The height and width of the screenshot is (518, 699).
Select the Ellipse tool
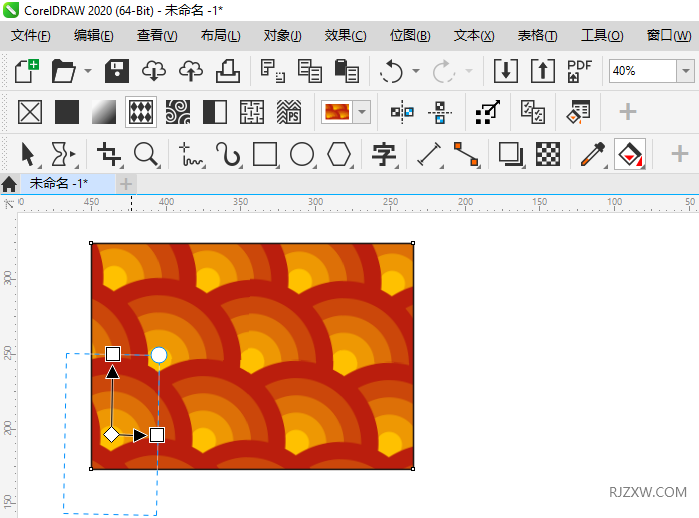302,154
